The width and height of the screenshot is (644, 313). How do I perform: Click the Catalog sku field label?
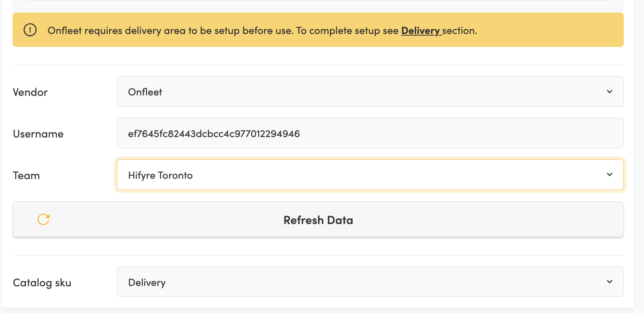pyautogui.click(x=42, y=283)
